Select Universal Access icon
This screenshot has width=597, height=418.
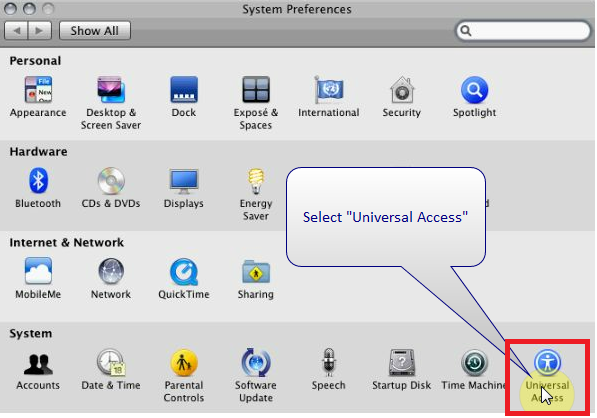click(x=547, y=362)
